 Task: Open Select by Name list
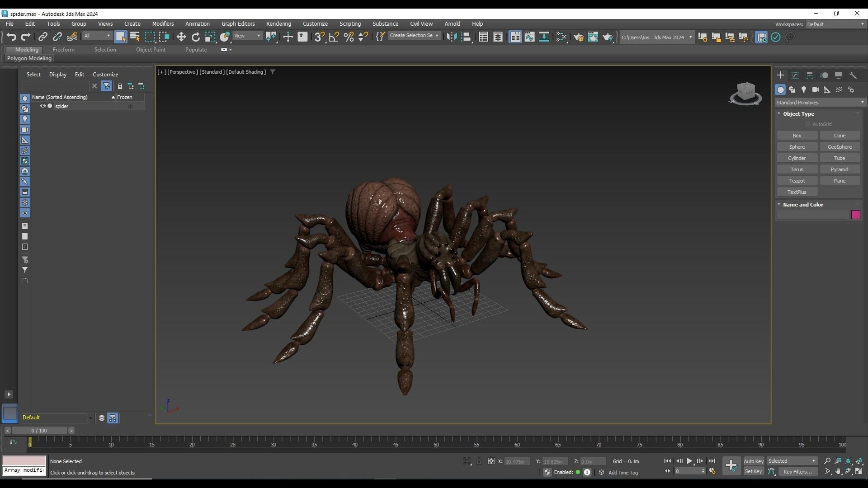[135, 37]
